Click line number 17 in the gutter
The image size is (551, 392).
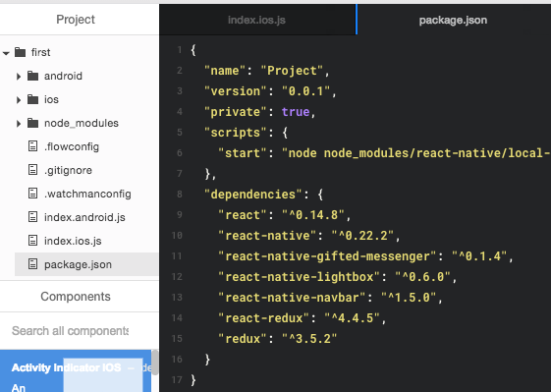[177, 379]
